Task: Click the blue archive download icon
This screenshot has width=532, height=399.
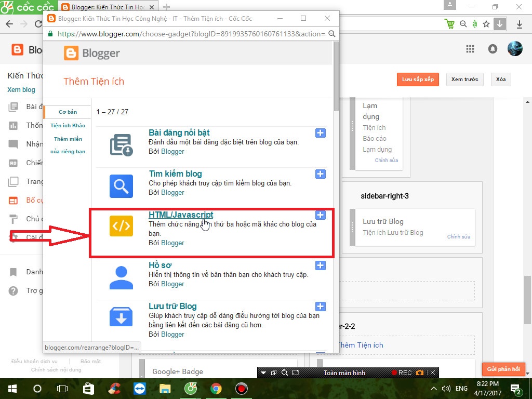Action: coord(121,316)
